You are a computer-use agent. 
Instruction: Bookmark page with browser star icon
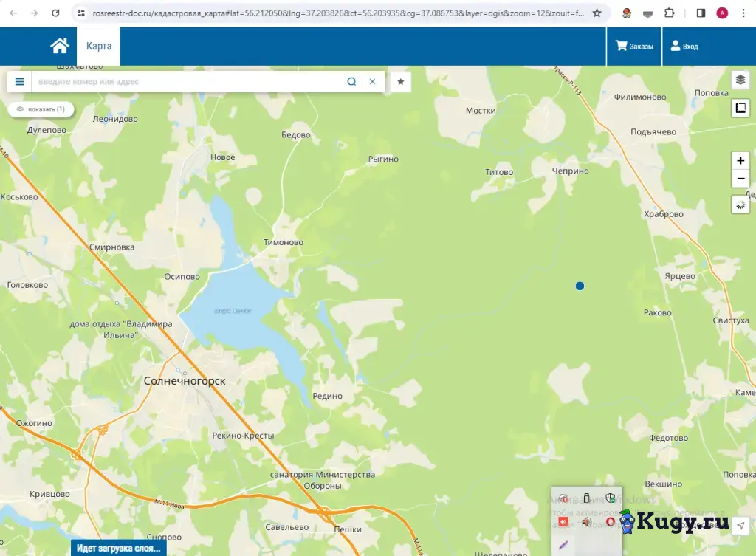[x=597, y=13]
